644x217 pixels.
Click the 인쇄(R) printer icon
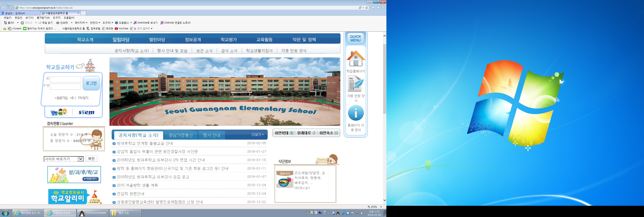(x=58, y=23)
